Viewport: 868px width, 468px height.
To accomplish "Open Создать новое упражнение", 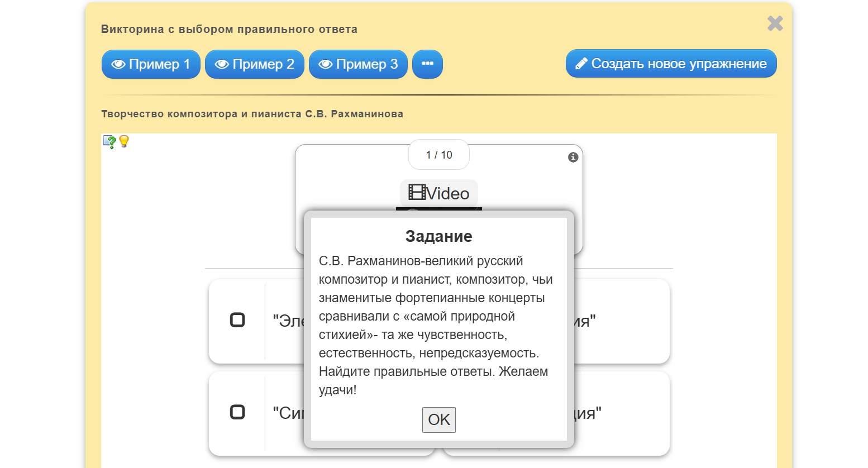I will 671,63.
